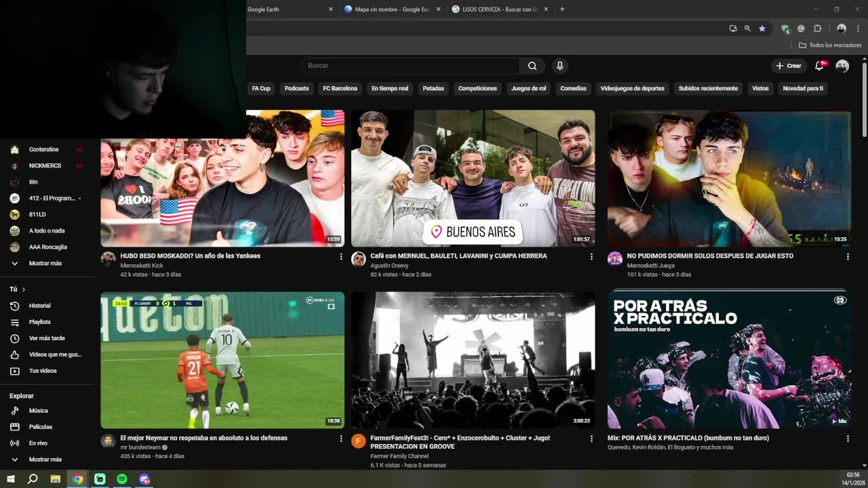Viewport: 868px width, 488px height.
Task: Open new browser tab
Action: [562, 9]
